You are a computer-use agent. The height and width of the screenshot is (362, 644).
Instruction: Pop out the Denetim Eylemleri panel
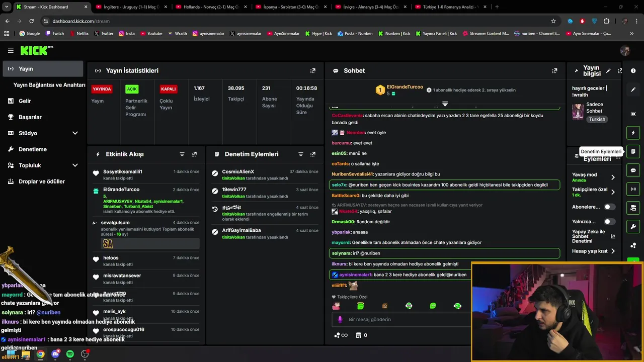pos(313,154)
